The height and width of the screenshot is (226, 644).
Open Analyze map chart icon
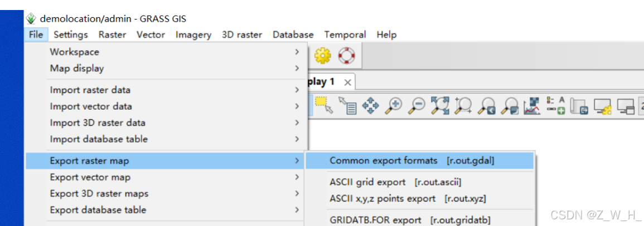click(x=532, y=105)
